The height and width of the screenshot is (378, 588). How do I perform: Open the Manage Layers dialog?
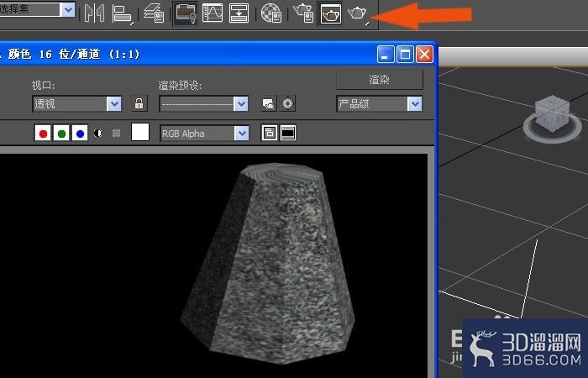pos(154,13)
